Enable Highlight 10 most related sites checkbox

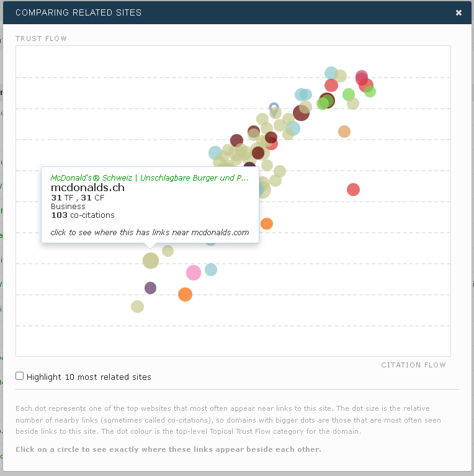pos(20,376)
